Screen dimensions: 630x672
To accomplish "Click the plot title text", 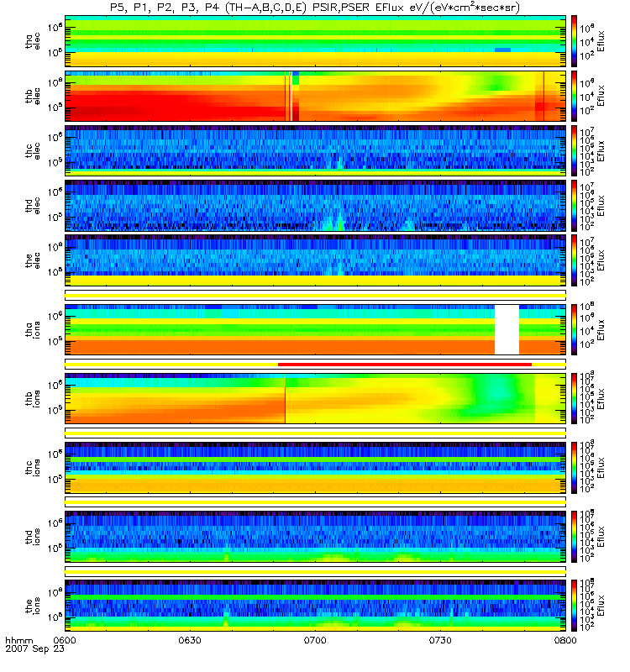I will (x=314, y=8).
